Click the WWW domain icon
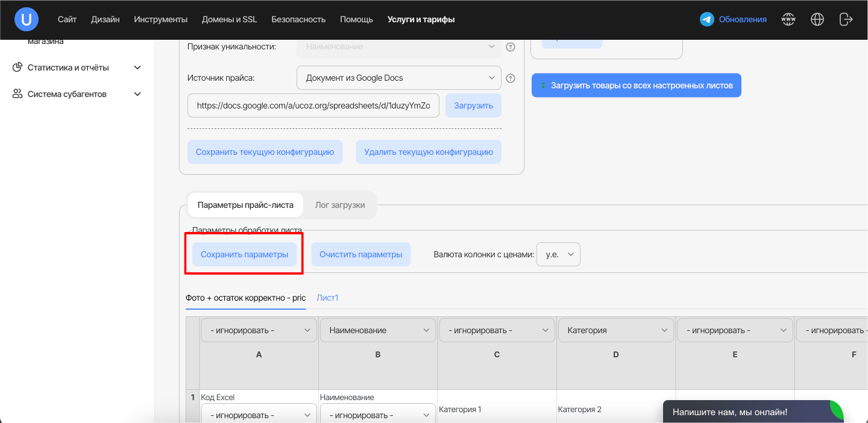Viewport: 868px width, 423px height. (x=788, y=19)
